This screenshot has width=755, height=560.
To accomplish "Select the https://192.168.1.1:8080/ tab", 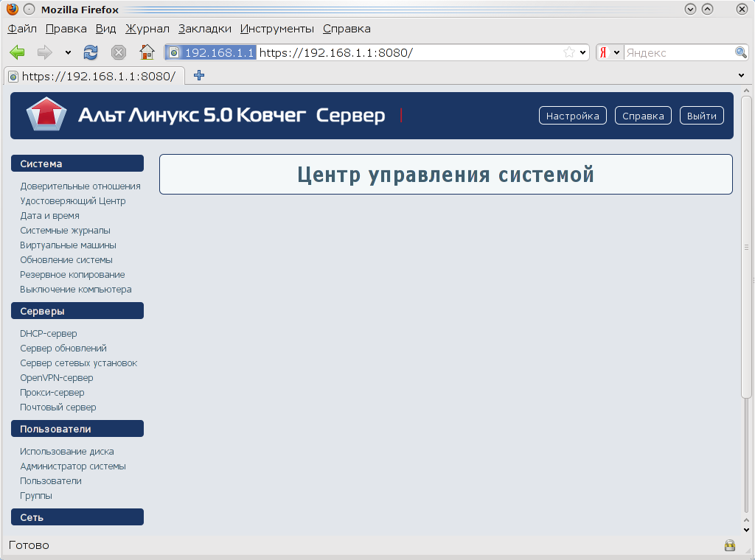I will point(94,76).
